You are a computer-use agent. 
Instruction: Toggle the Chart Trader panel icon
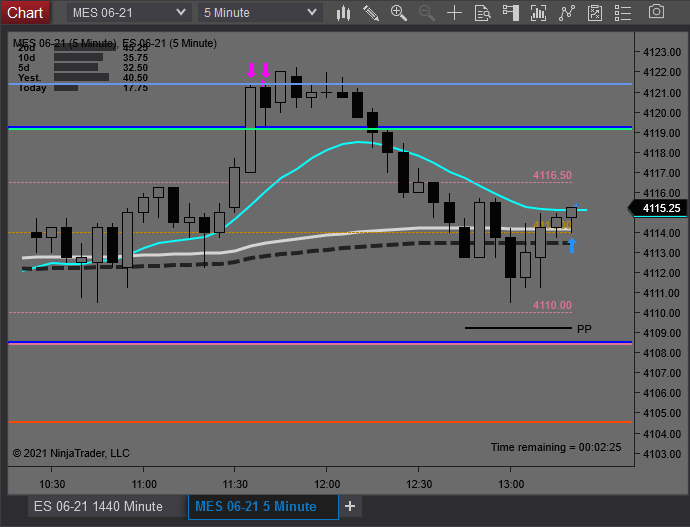click(x=510, y=13)
